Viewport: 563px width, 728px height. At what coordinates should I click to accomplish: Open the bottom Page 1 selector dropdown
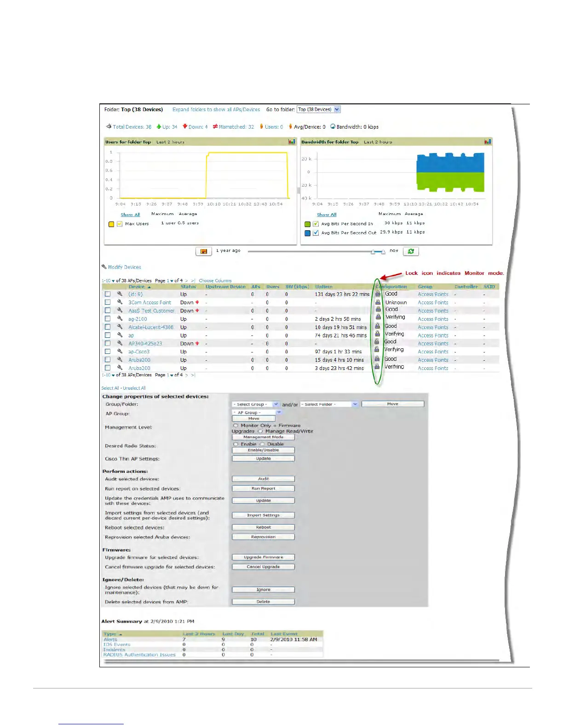170,375
